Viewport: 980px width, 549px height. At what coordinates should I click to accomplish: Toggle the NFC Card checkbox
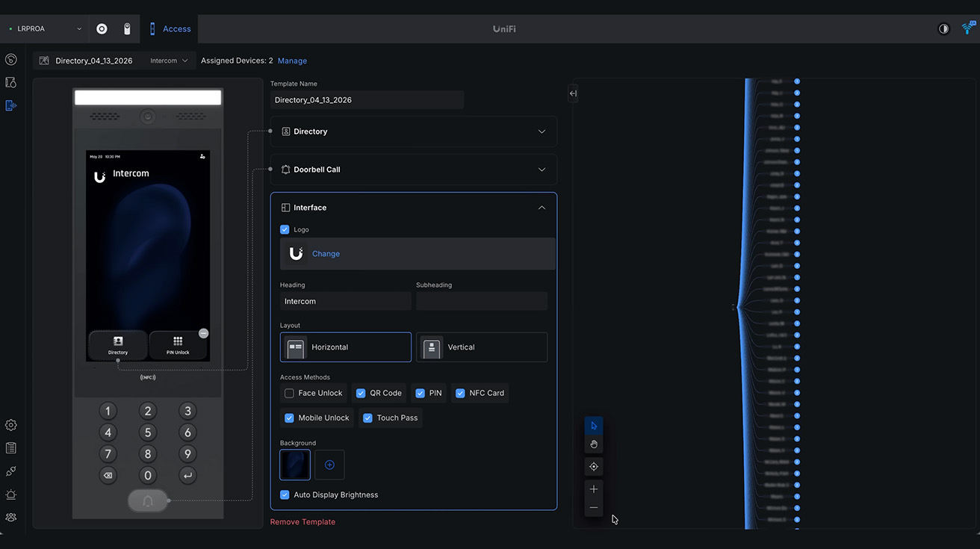tap(460, 393)
